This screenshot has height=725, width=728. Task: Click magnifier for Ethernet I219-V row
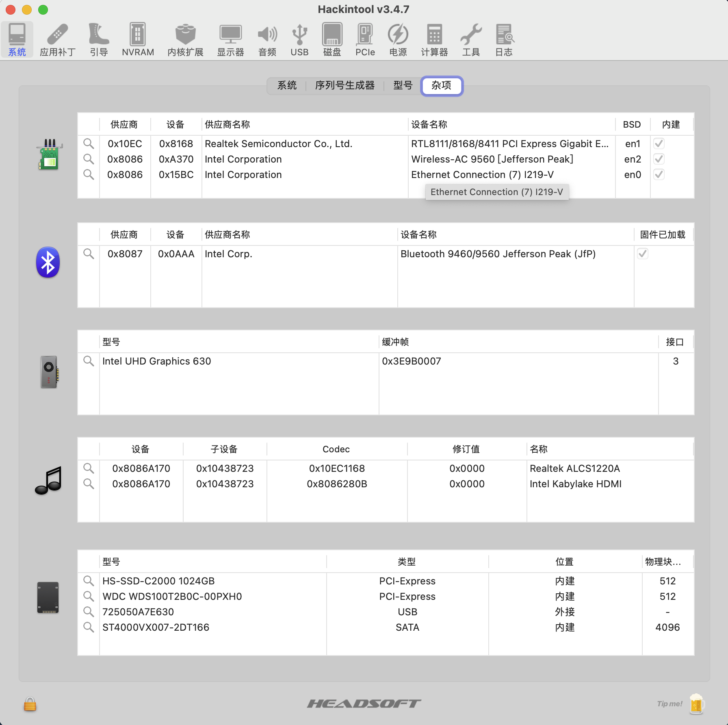pos(89,174)
